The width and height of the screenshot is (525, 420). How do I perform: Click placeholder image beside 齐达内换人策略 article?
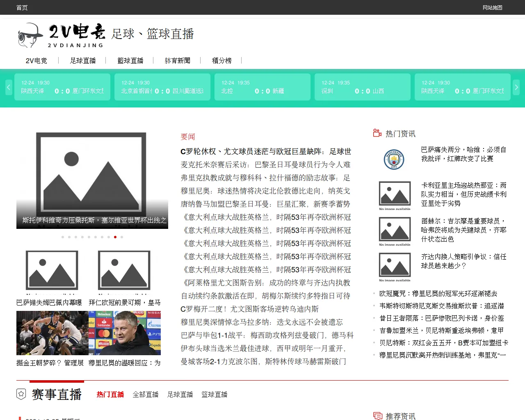click(x=395, y=266)
